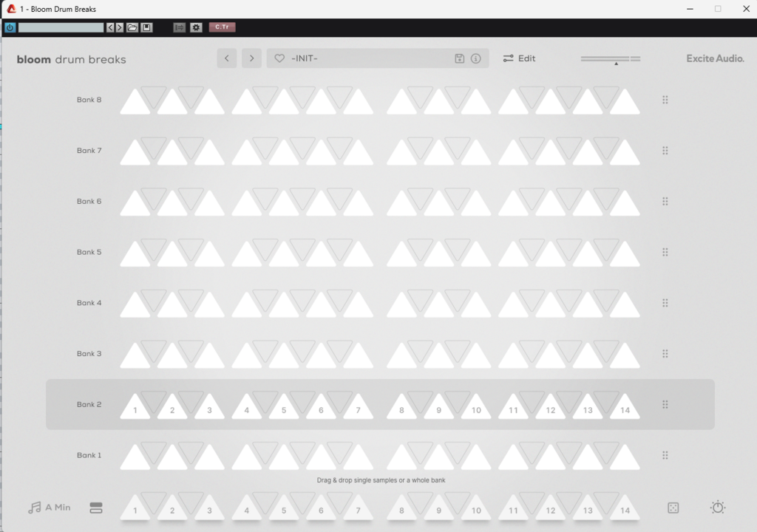
Task: Grab the Bank 1 drag handle
Action: coord(665,455)
